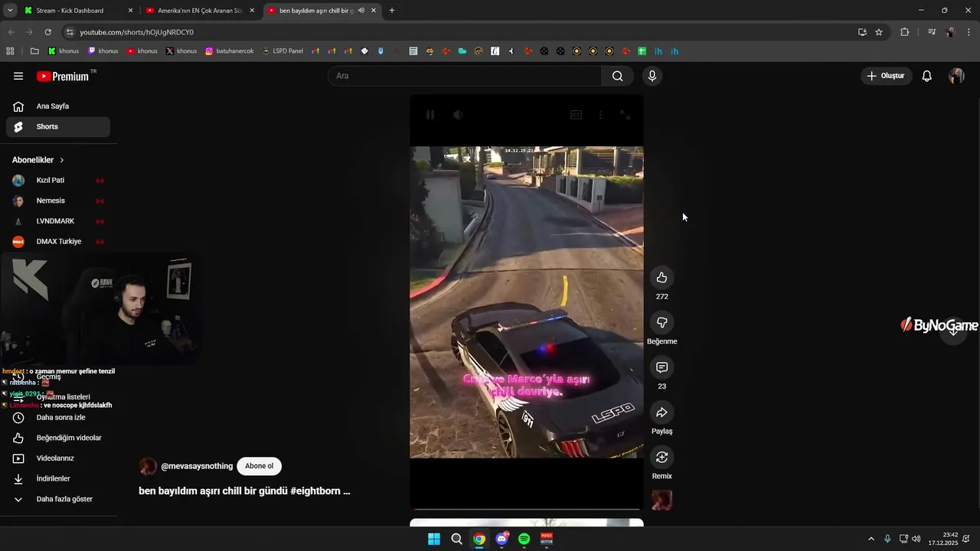This screenshot has width=980, height=551.
Task: Install app icon in address bar
Action: 862,32
